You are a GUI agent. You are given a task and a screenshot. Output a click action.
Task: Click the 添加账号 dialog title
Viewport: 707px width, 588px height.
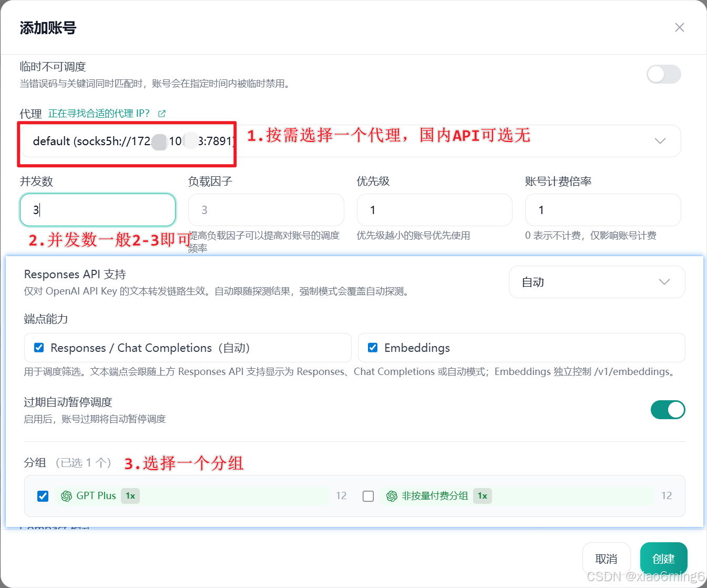(x=48, y=28)
